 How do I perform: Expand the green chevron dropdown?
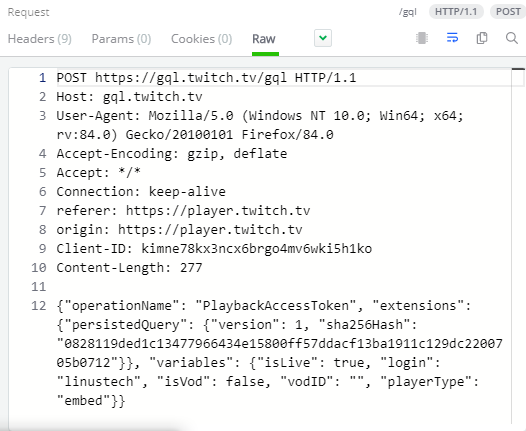323,38
